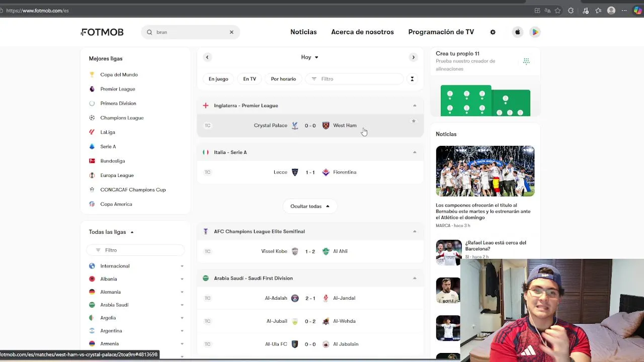Open 'Acerca de nosotros' menu item
The height and width of the screenshot is (362, 644).
coord(362,32)
